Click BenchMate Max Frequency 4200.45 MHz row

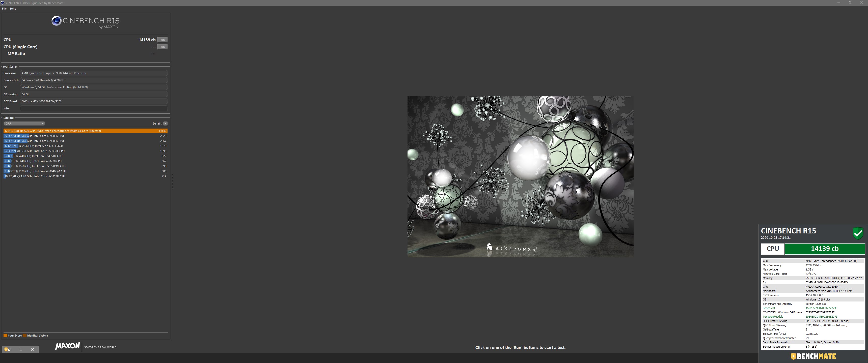(x=813, y=265)
